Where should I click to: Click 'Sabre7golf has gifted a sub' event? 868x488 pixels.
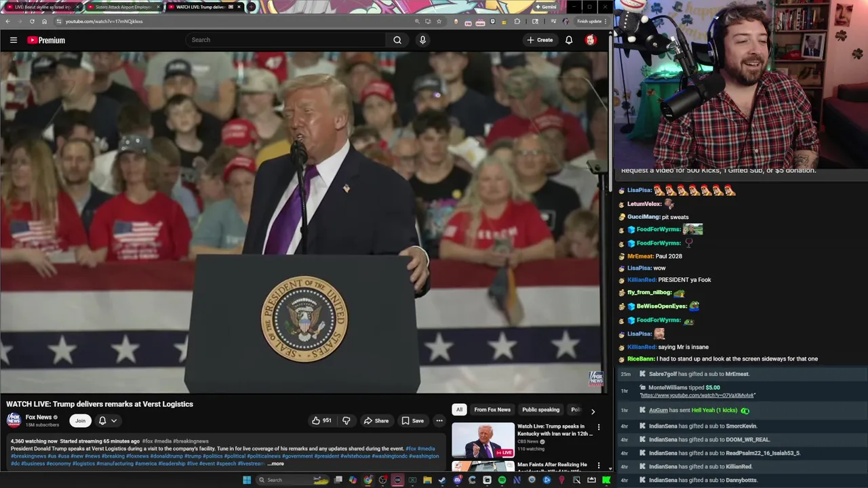click(x=699, y=374)
